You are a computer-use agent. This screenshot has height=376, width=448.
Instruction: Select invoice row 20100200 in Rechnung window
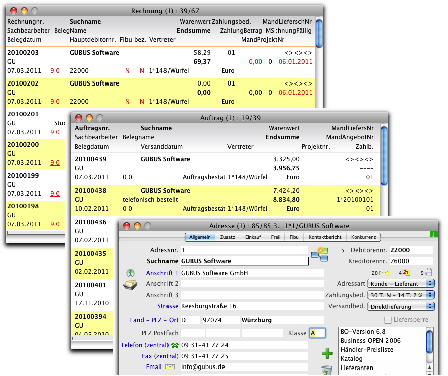tap(36, 154)
